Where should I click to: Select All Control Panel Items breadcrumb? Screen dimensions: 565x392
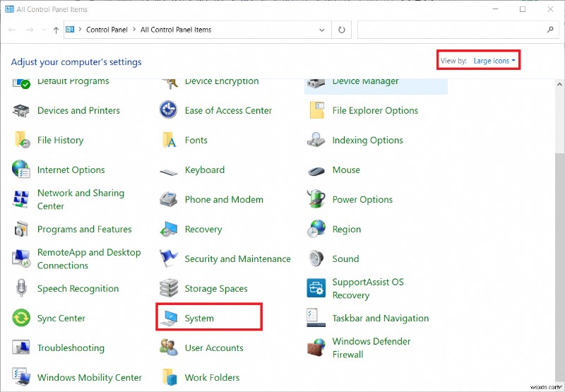[176, 30]
